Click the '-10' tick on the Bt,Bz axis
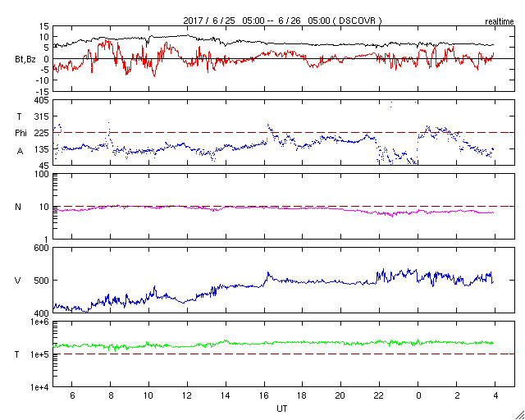This screenshot has height=420, width=525. pyautogui.click(x=42, y=80)
